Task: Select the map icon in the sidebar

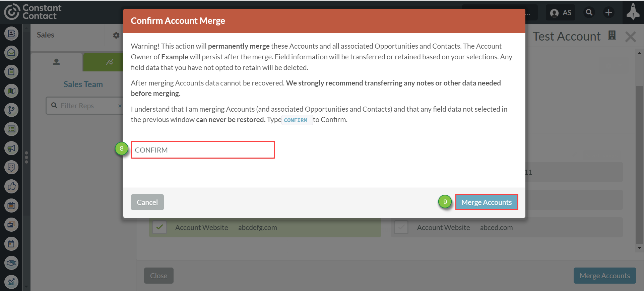Action: pyautogui.click(x=11, y=91)
